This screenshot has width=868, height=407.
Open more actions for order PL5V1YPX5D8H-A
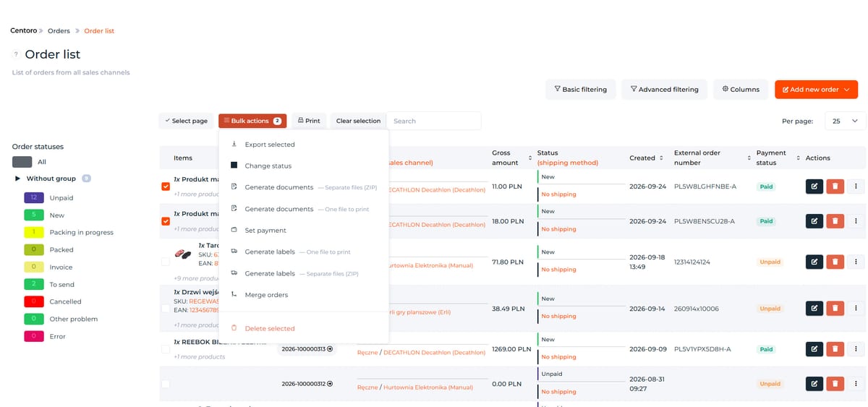(856, 349)
